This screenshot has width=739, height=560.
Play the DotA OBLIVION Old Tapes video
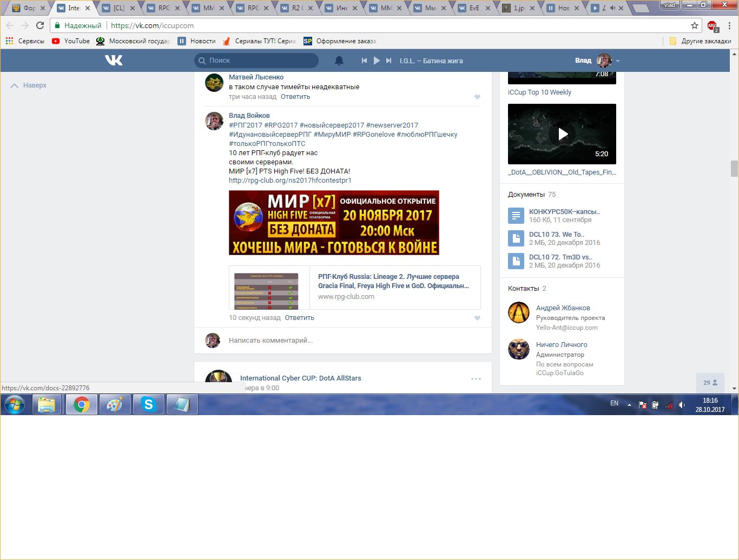coord(562,134)
